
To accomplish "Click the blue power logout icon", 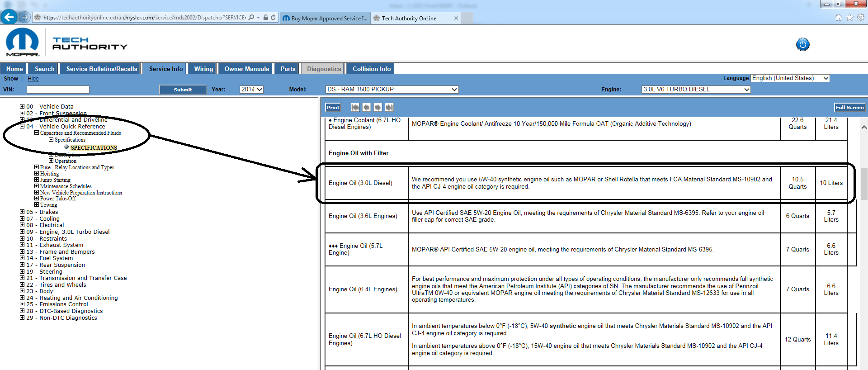I will [802, 44].
